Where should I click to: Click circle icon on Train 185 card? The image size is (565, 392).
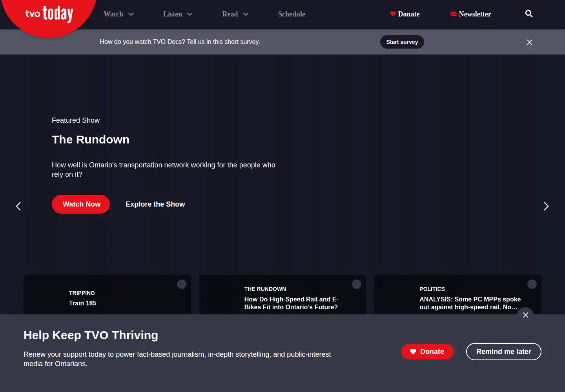click(182, 284)
